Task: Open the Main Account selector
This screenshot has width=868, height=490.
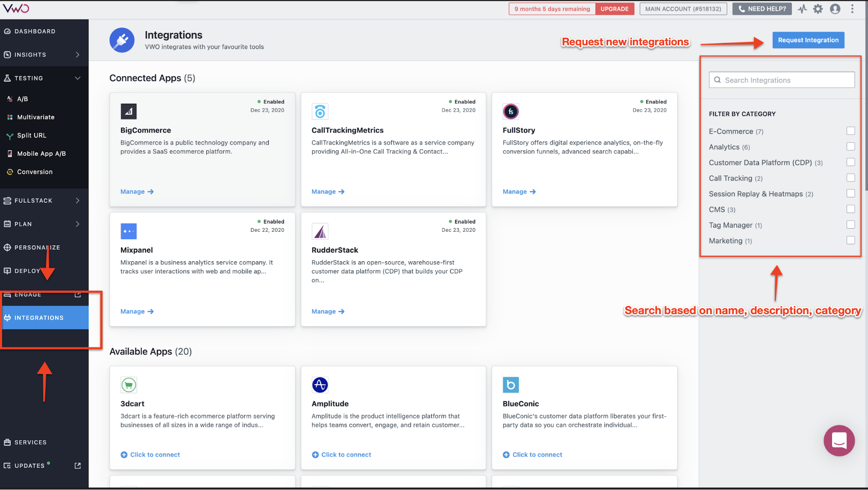Action: [x=683, y=9]
